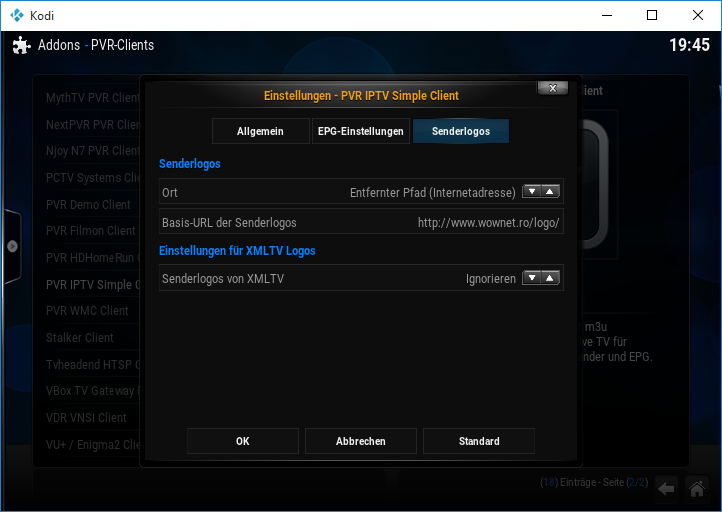Select PVR HDHomeRun Client entry
Image resolution: width=722 pixels, height=512 pixels.
pos(93,257)
